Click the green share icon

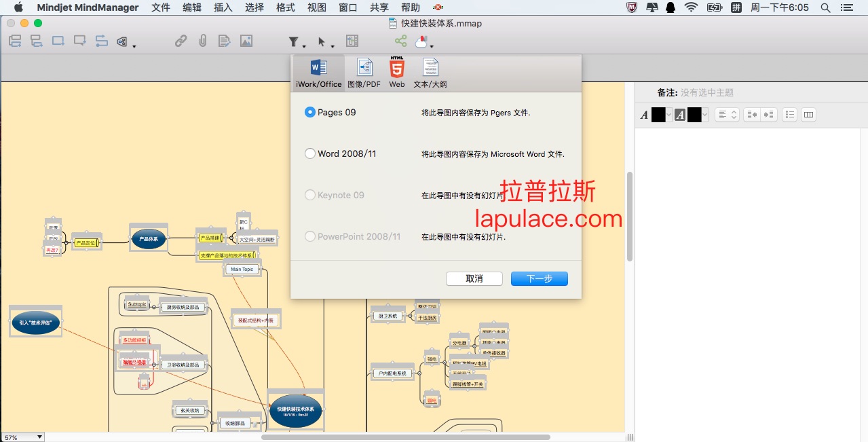click(x=400, y=41)
